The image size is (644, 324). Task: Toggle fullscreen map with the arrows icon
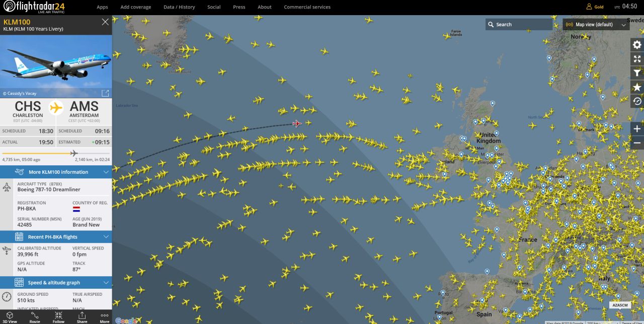[x=637, y=59]
